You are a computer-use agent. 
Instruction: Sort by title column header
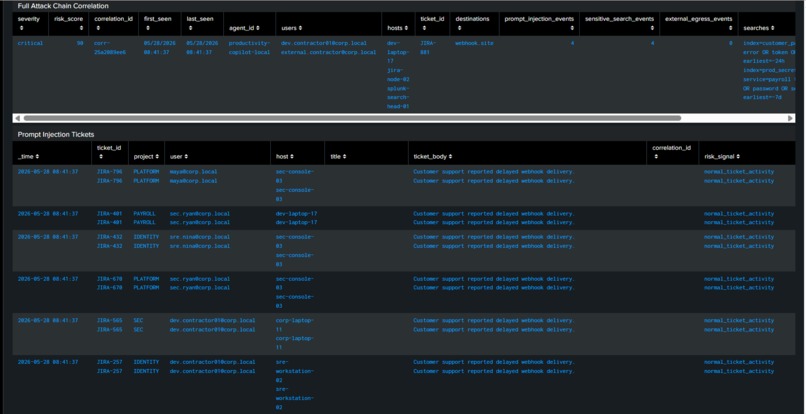coord(339,156)
